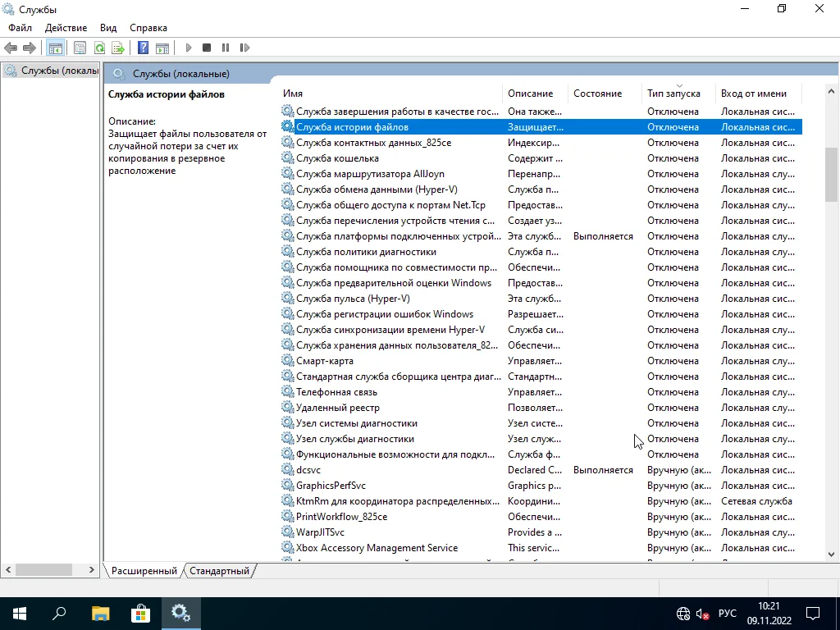Open Properties via the toolbar icon
Image resolution: width=840 pixels, height=630 pixels.
[80, 48]
